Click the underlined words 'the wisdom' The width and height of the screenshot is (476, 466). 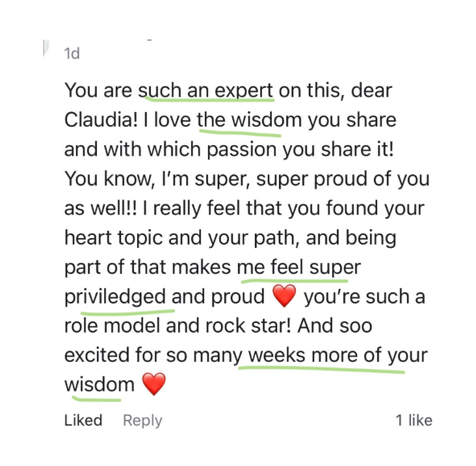point(240,120)
